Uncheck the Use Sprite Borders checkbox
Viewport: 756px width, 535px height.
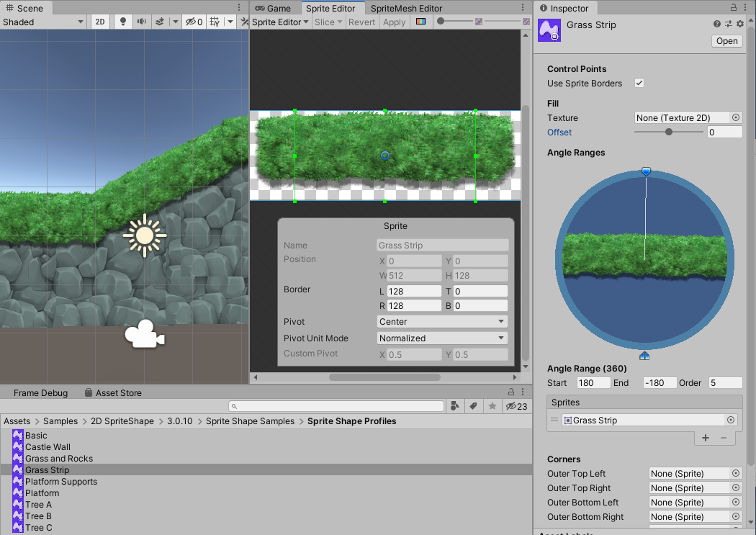tap(639, 84)
